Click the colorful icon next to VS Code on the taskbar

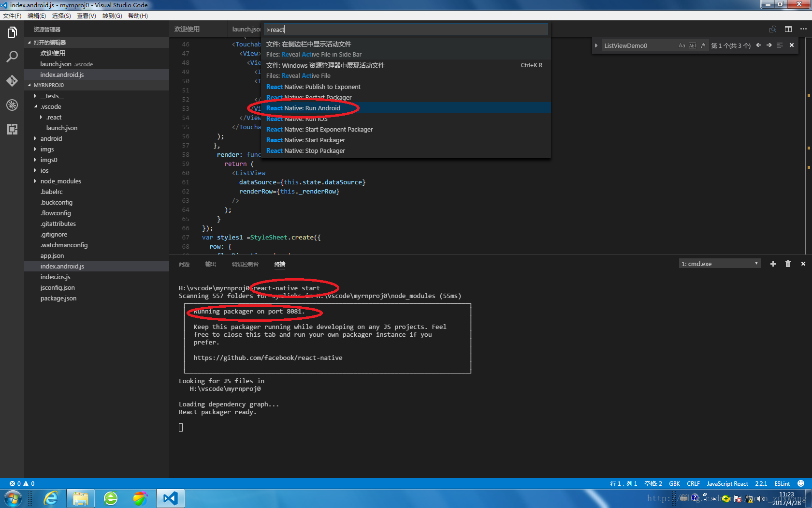click(140, 498)
